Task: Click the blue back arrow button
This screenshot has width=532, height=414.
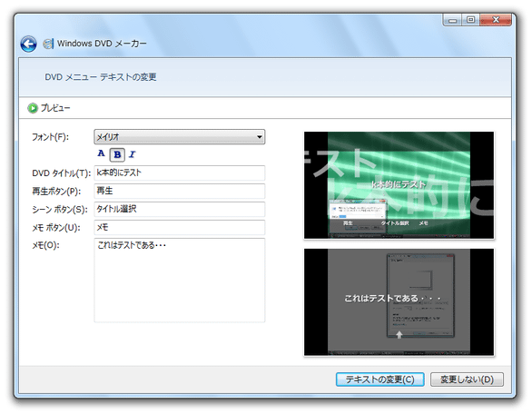Action: point(28,44)
